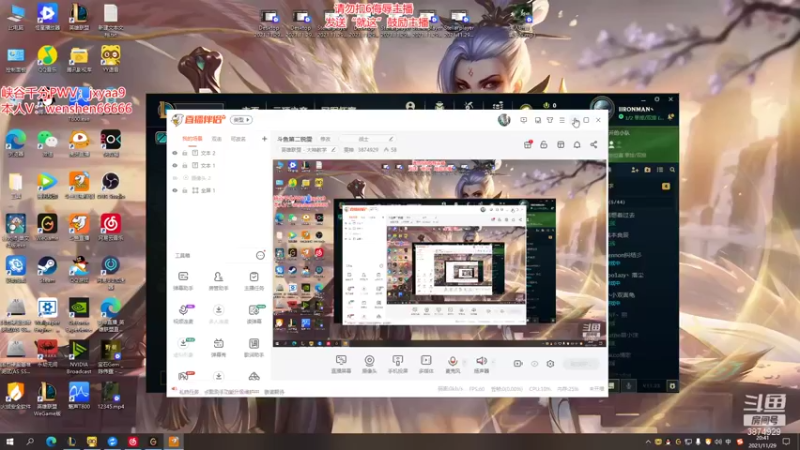Viewport: 800px width, 450px height.
Task: Hide the 文本 2 source layer
Action: [x=174, y=153]
